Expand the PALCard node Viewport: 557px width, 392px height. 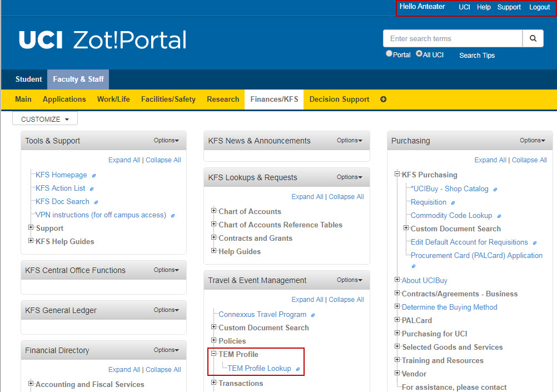pos(397,320)
